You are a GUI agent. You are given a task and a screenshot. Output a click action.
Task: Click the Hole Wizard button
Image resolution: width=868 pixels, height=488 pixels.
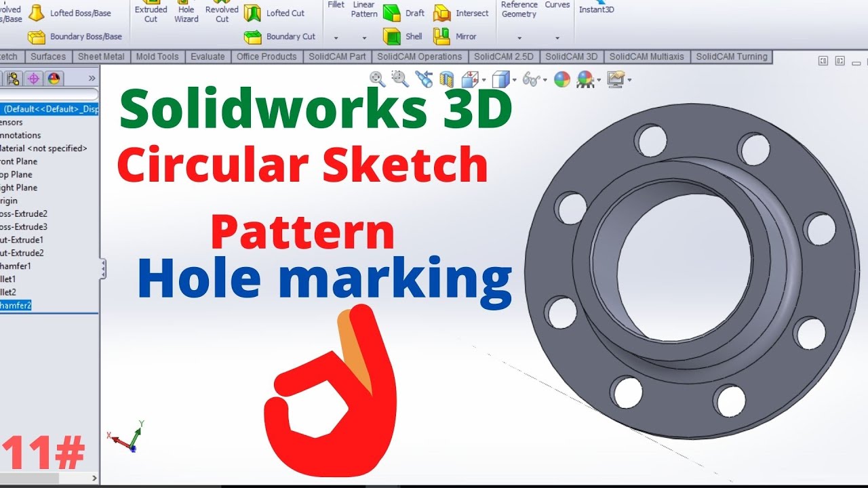(186, 12)
